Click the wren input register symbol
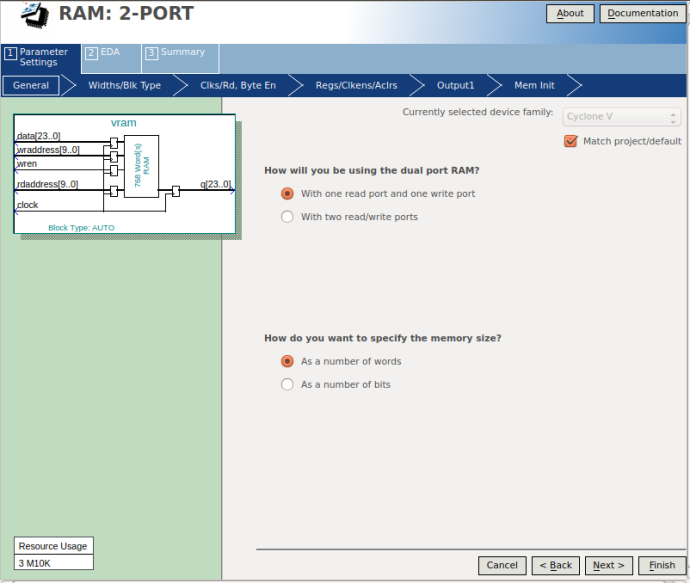 coord(114,170)
